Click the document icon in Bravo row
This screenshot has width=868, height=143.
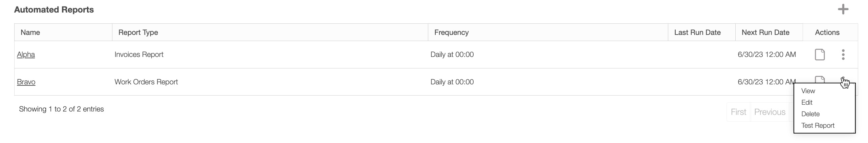[x=820, y=79]
